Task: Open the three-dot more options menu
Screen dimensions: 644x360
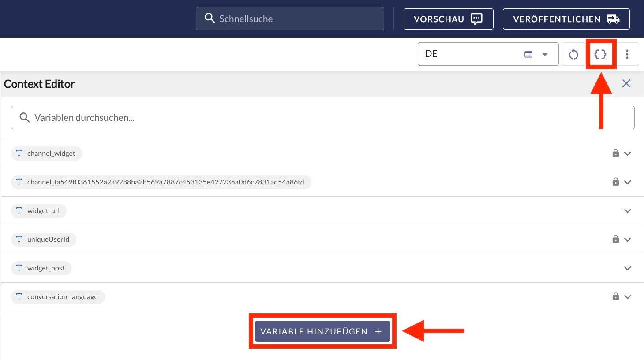Action: pyautogui.click(x=627, y=54)
